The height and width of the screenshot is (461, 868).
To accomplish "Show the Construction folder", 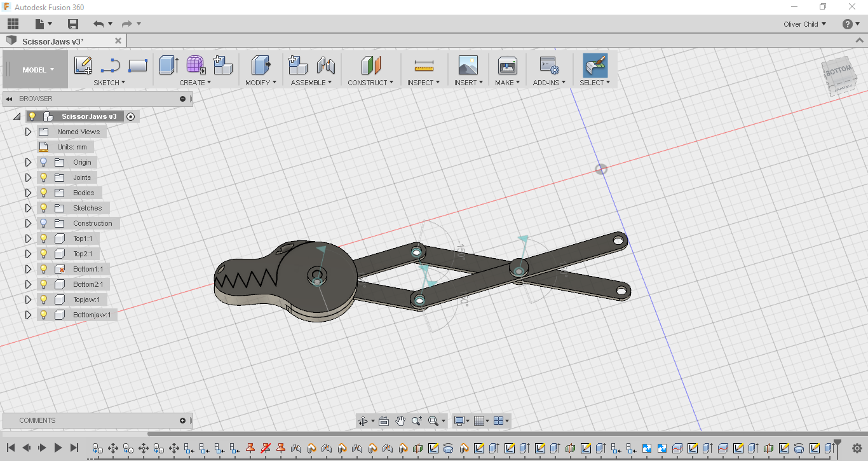I will [x=44, y=223].
